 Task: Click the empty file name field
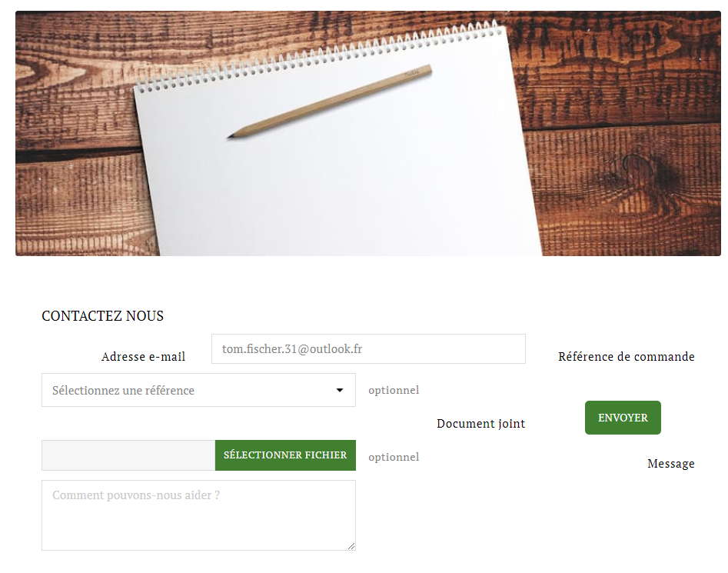(128, 455)
